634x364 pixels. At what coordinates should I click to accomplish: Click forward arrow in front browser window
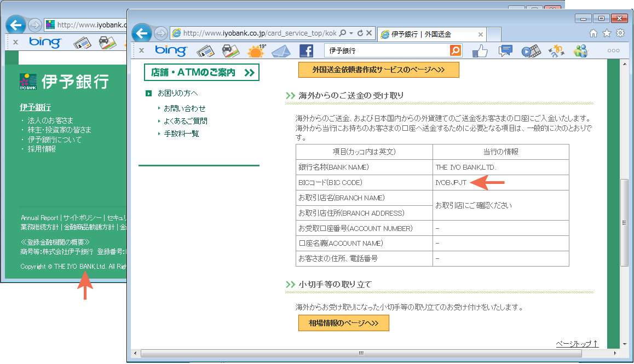160,33
